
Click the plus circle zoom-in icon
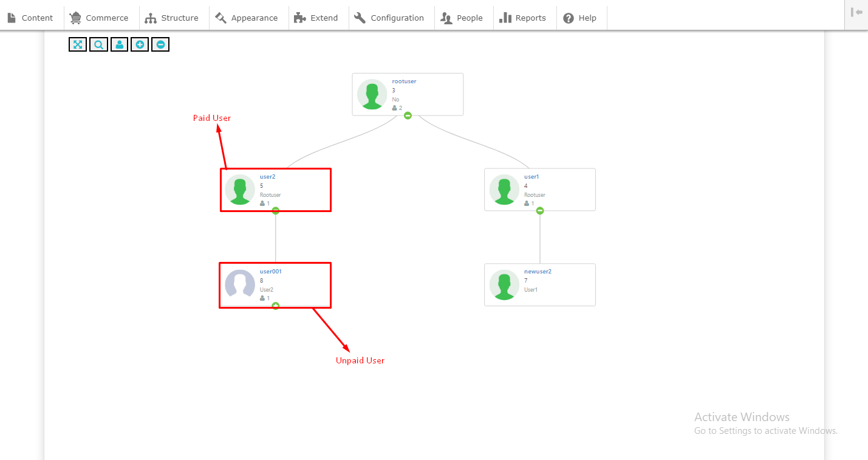(140, 44)
